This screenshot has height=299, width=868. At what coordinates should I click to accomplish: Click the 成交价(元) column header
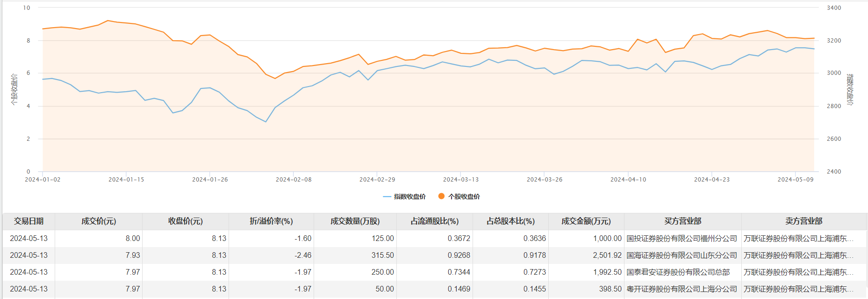pyautogui.click(x=99, y=221)
